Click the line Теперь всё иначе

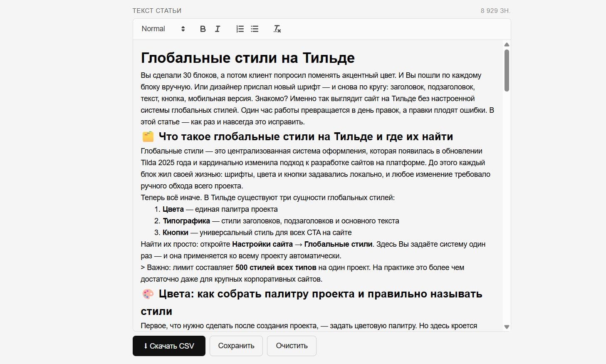coord(268,198)
